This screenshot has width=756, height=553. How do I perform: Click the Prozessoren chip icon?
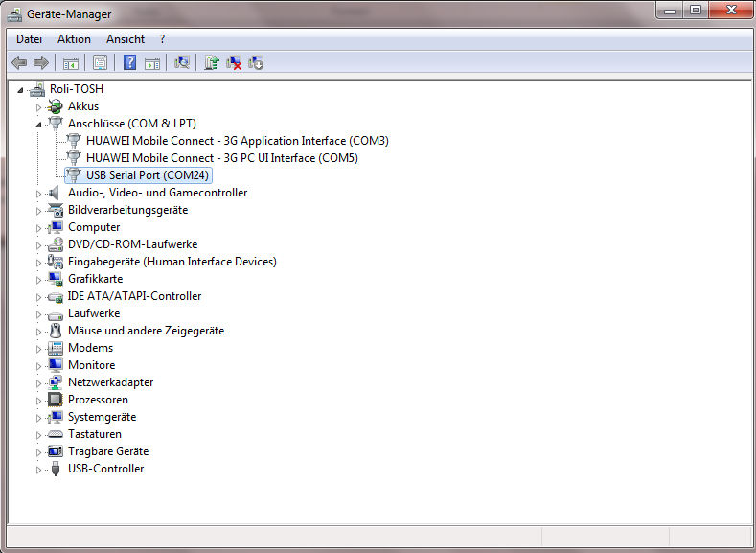56,400
